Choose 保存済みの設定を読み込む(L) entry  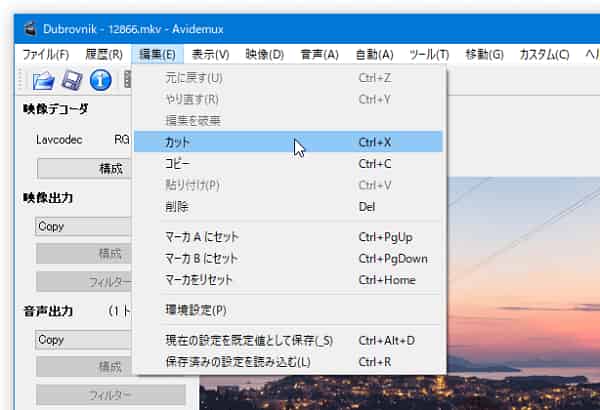[x=288, y=362]
